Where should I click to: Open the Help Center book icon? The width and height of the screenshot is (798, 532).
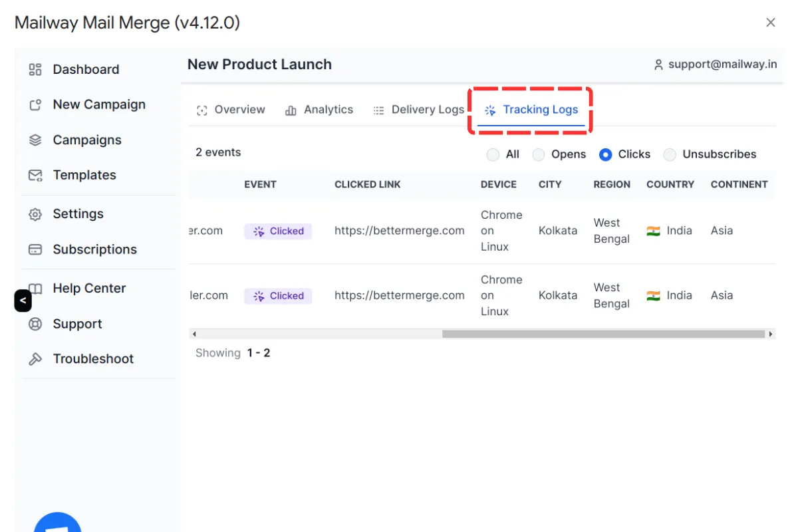[35, 288]
